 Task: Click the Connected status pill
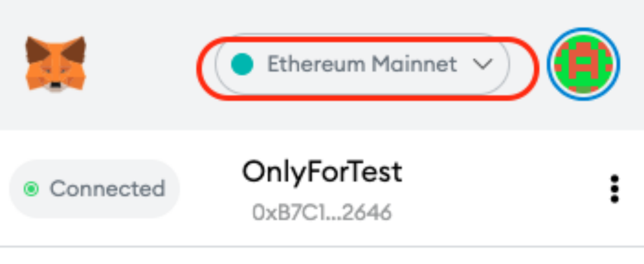[95, 189]
